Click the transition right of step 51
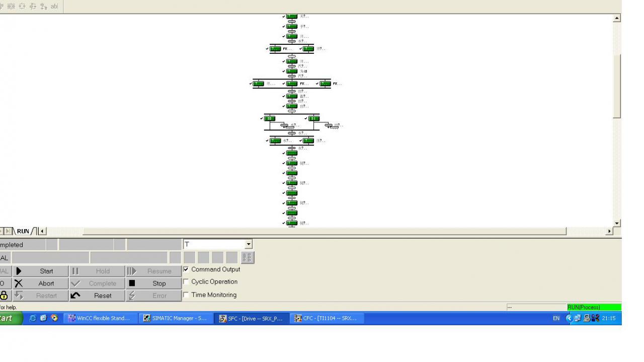Viewport: 644px width, 362px height. click(x=329, y=125)
